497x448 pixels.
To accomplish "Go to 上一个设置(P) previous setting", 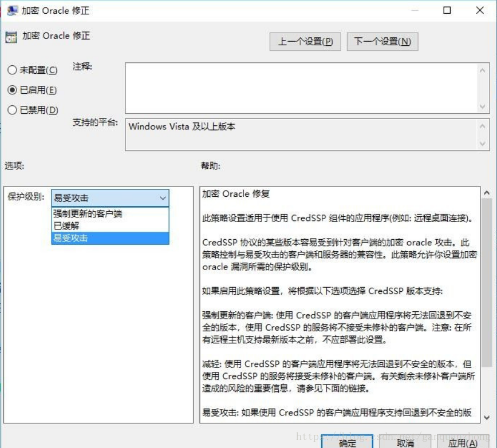I will (305, 42).
